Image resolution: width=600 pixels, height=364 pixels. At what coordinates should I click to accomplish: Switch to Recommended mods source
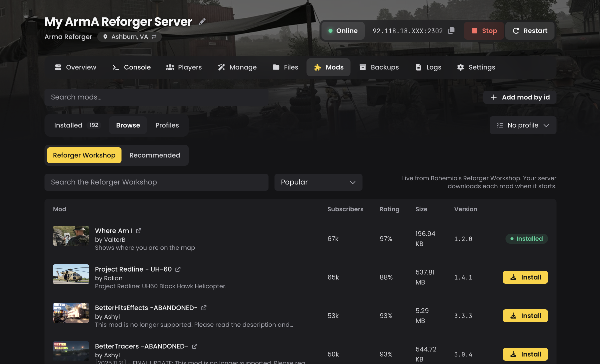[155, 155]
